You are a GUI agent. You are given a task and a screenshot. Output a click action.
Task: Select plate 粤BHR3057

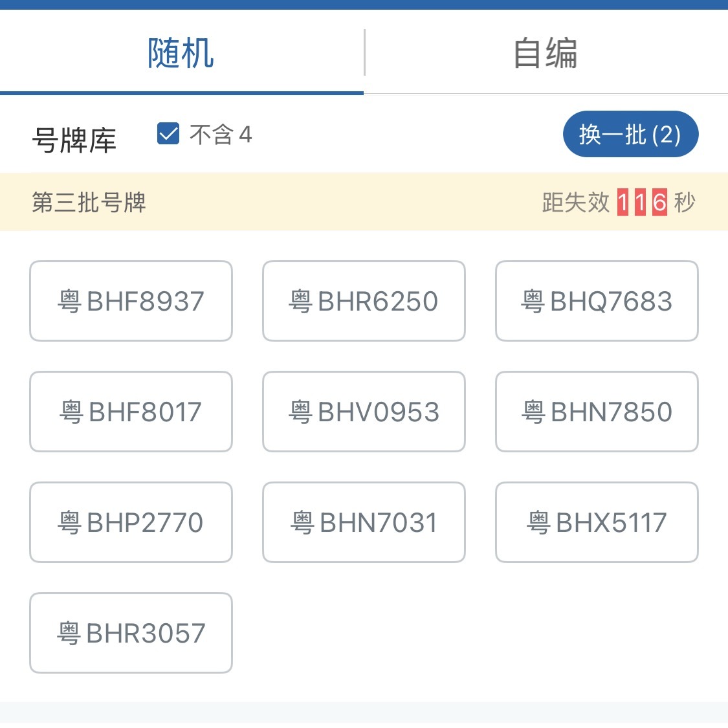(x=131, y=633)
